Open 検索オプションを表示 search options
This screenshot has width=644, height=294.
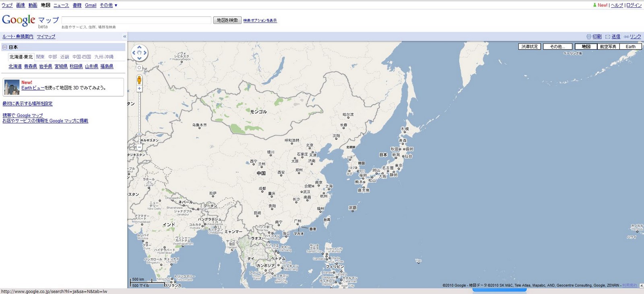[x=260, y=21]
